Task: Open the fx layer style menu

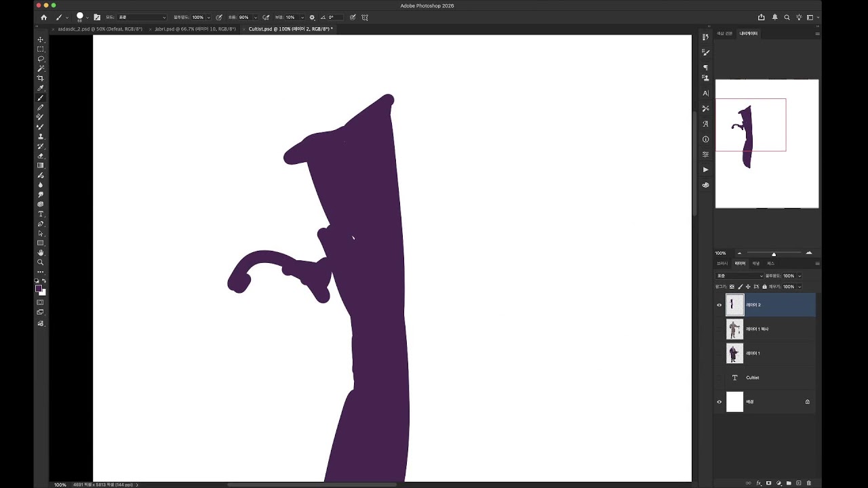Action: [x=759, y=483]
